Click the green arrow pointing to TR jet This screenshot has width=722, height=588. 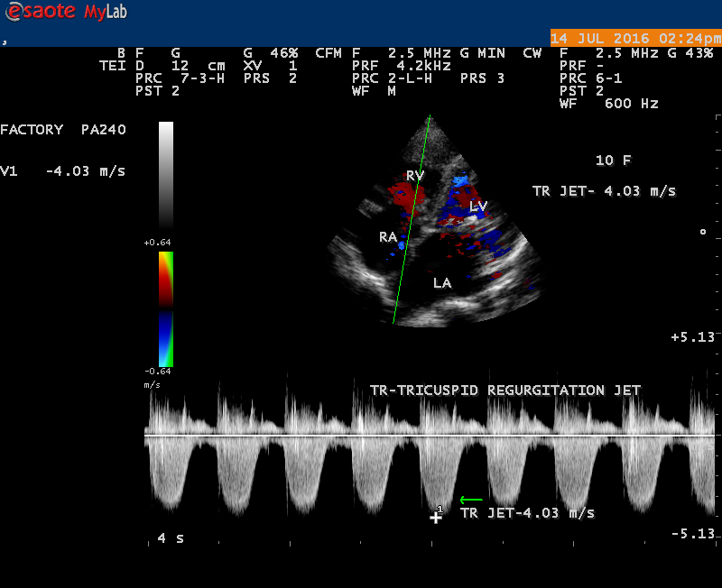coord(471,500)
